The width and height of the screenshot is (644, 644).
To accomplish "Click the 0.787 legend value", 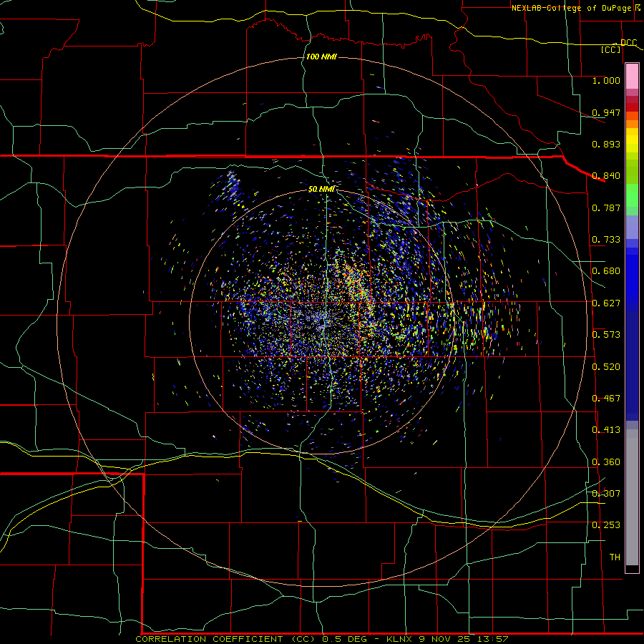I will pyautogui.click(x=606, y=208).
